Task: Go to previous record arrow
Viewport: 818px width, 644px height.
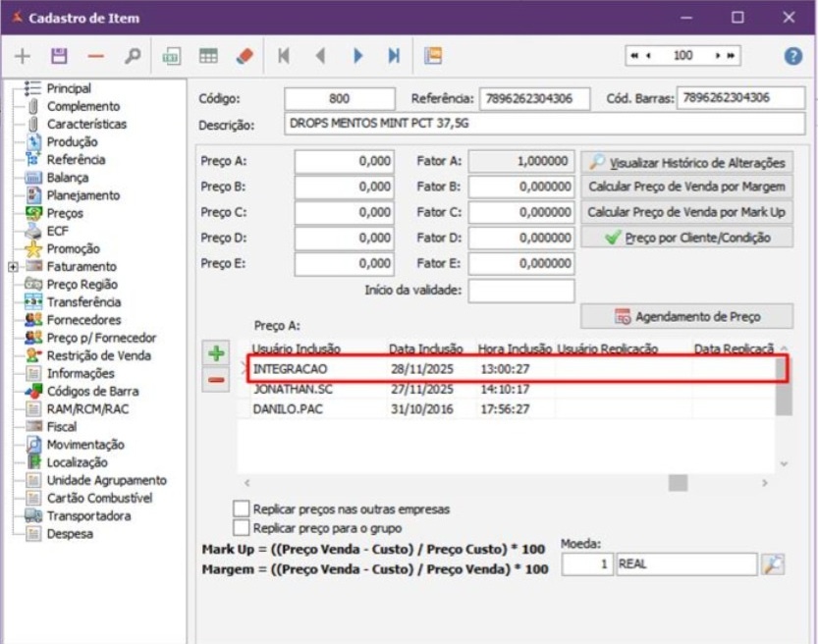Action: [x=321, y=56]
